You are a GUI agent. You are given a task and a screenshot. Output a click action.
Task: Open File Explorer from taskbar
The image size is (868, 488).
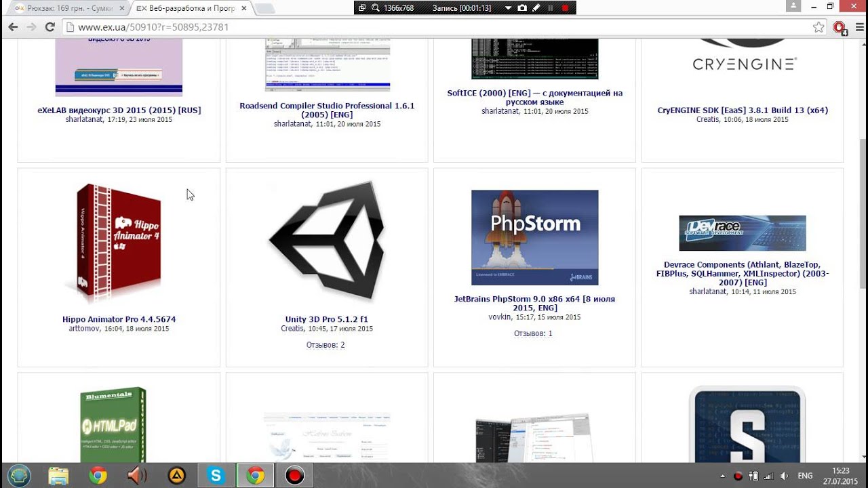(58, 475)
